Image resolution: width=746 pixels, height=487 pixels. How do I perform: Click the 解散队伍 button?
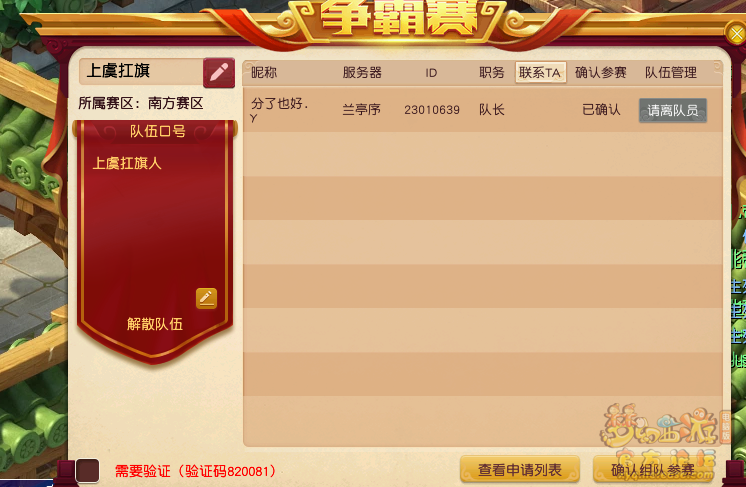(x=155, y=324)
